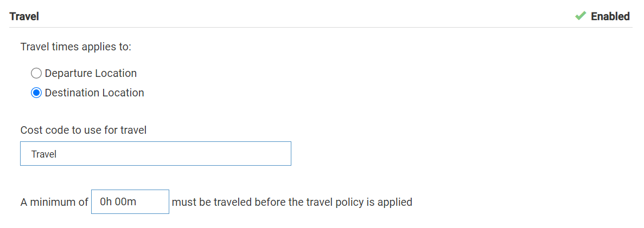Toggle the Enabled status text
The height and width of the screenshot is (228, 644).
(x=610, y=16)
